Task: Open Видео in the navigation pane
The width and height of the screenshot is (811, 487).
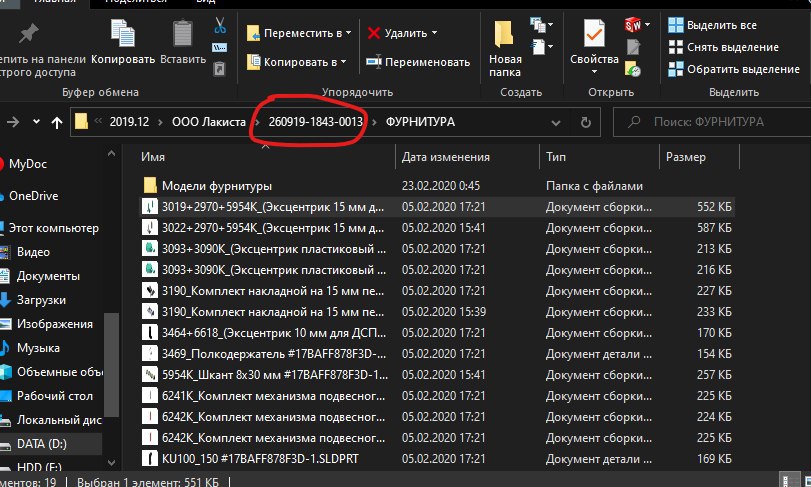Action: tap(33, 252)
